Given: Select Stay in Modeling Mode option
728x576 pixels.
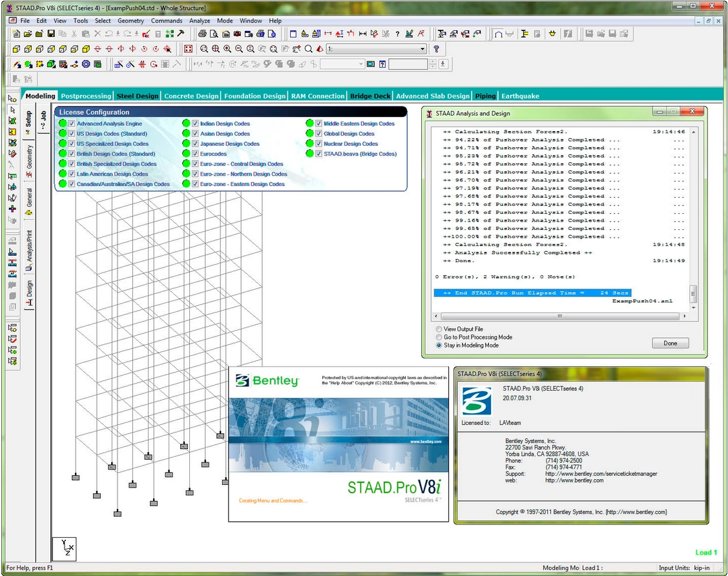Looking at the screenshot, I should [x=439, y=345].
